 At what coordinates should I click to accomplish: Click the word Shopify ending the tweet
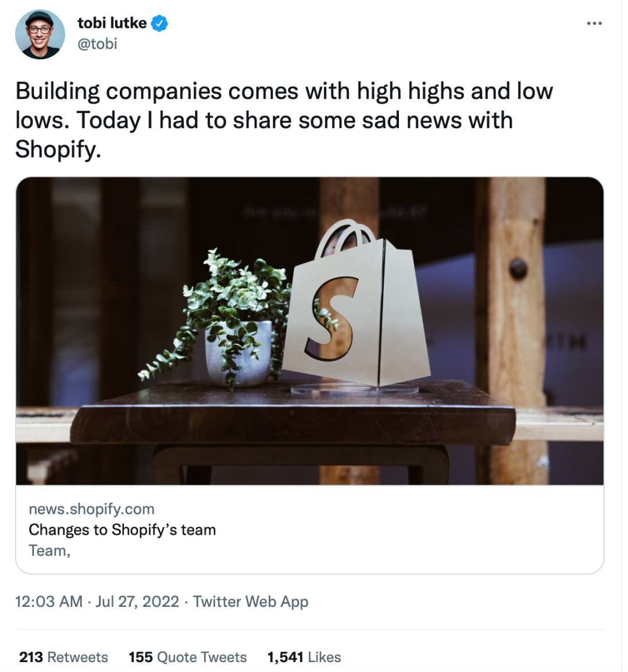(58, 149)
